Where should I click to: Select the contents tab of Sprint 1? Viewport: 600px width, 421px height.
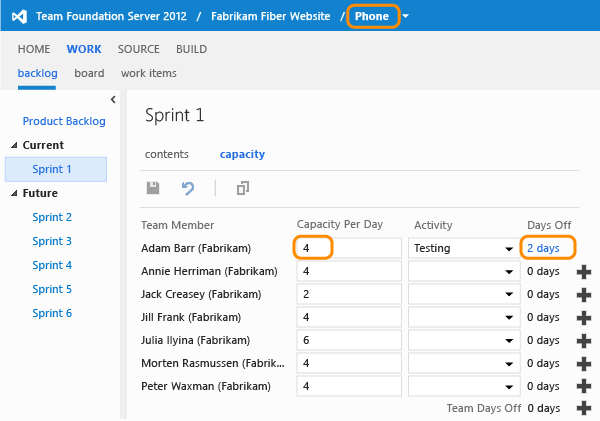(166, 154)
